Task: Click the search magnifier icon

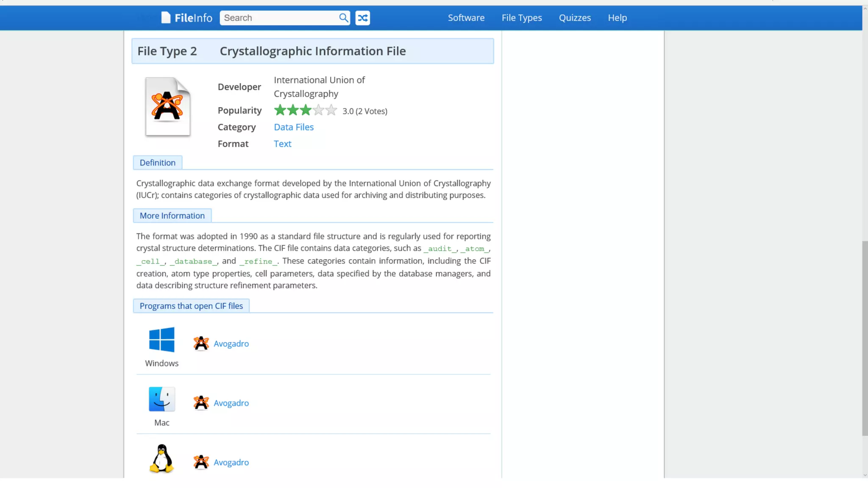Action: point(343,18)
